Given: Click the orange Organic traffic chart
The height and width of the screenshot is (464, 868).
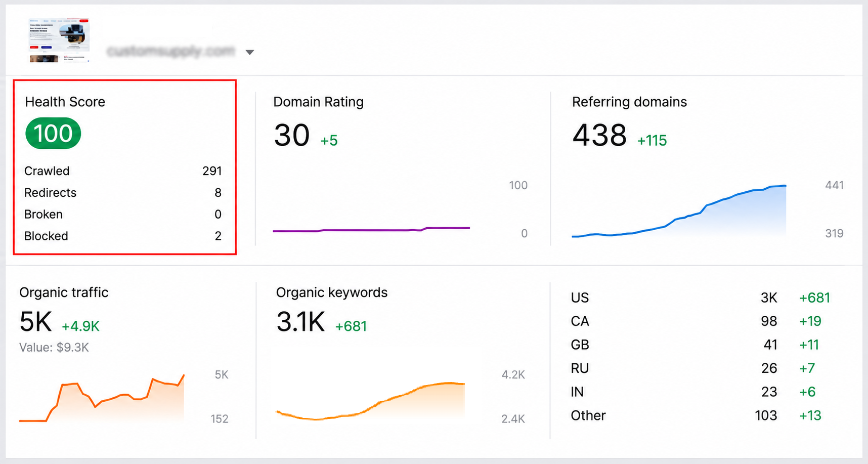Looking at the screenshot, I should [102, 399].
